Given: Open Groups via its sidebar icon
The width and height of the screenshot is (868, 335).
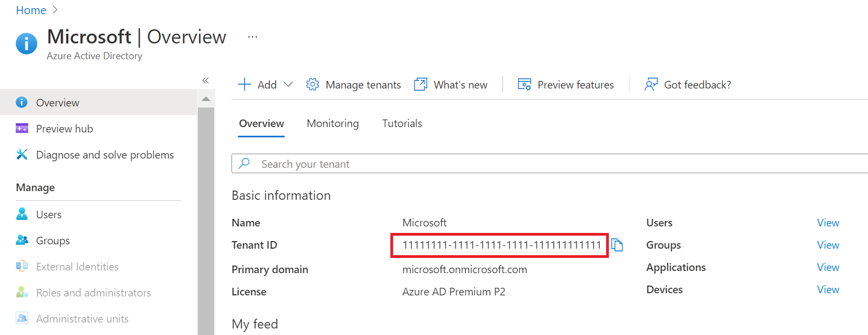Looking at the screenshot, I should (x=22, y=240).
